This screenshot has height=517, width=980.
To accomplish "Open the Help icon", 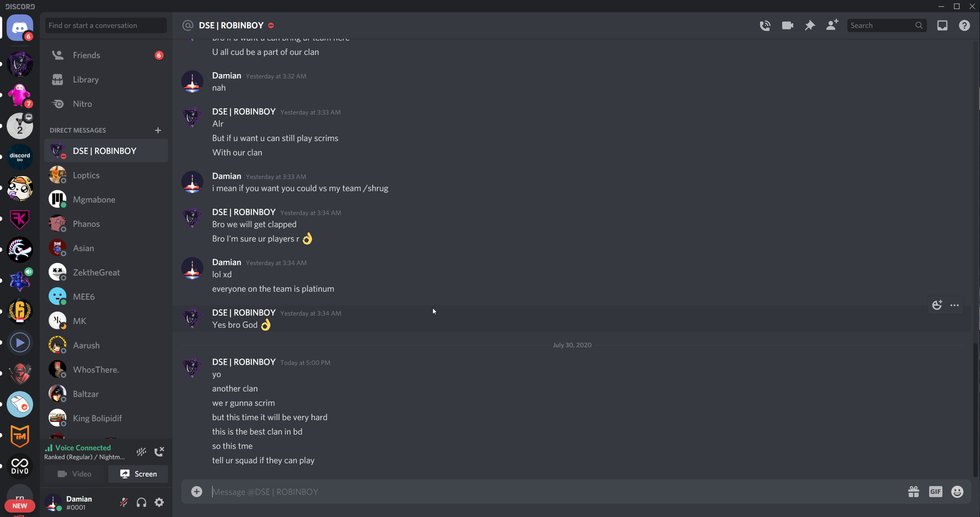I will [964, 25].
